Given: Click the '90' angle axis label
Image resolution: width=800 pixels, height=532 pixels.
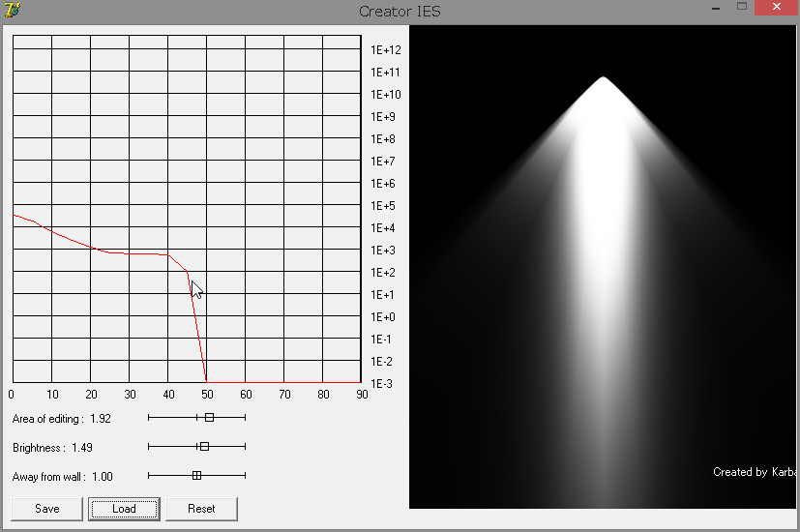Looking at the screenshot, I should coord(362,395).
